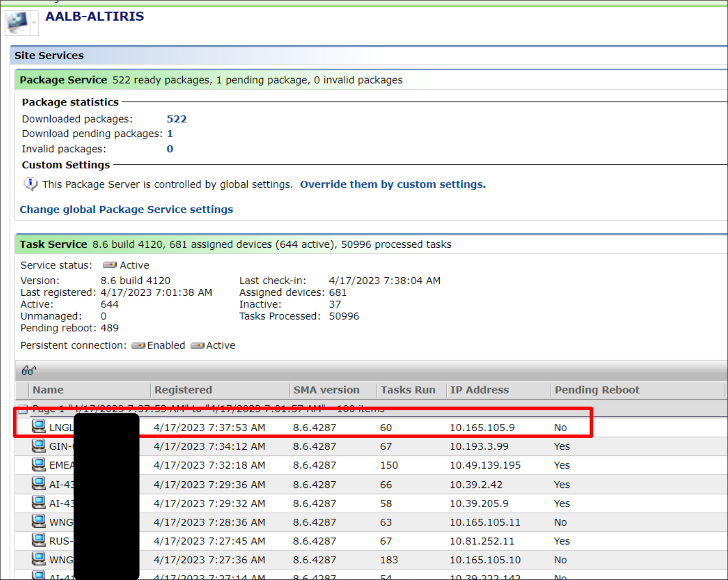Viewport: 728px width, 580px height.
Task: Click the 4/17/2023 7:34:12 AM registered cell
Action: 210,446
